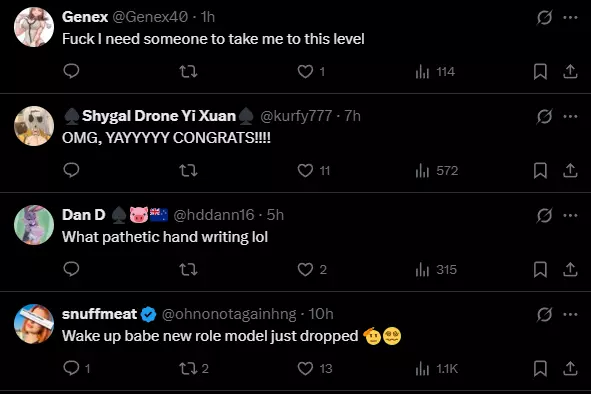
Task: Click the Shygal Drone Yi Xuan avatar
Action: 34,126
